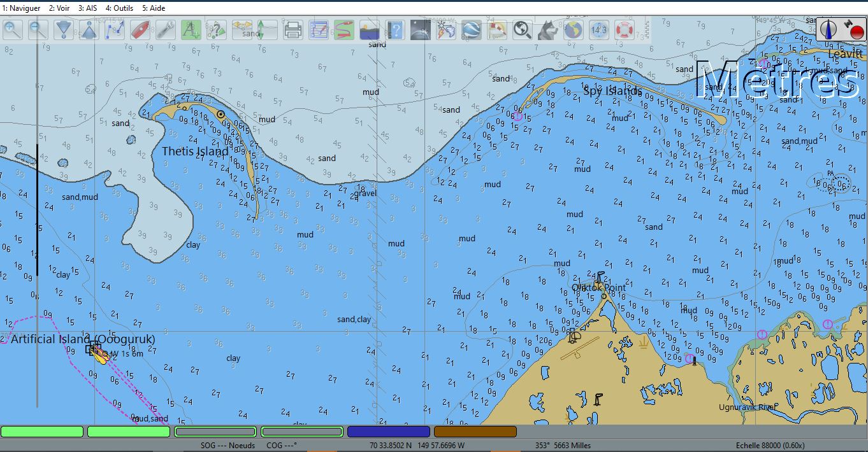Open the sun and lightning weather plugin icon
Viewport: 868px width, 452px height.
pyautogui.click(x=446, y=30)
